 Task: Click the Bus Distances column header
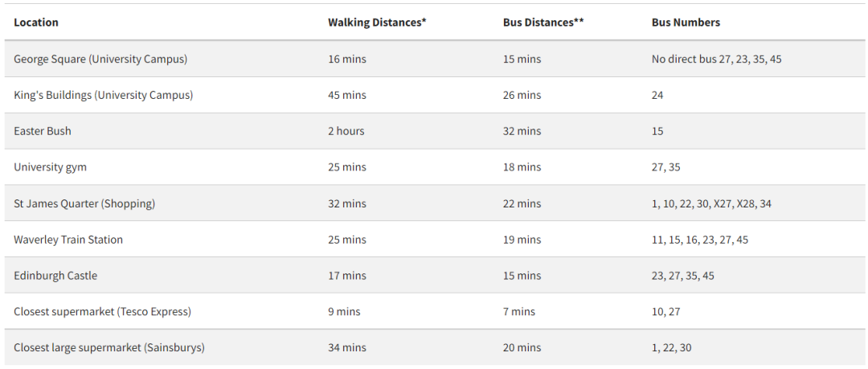[x=543, y=23]
